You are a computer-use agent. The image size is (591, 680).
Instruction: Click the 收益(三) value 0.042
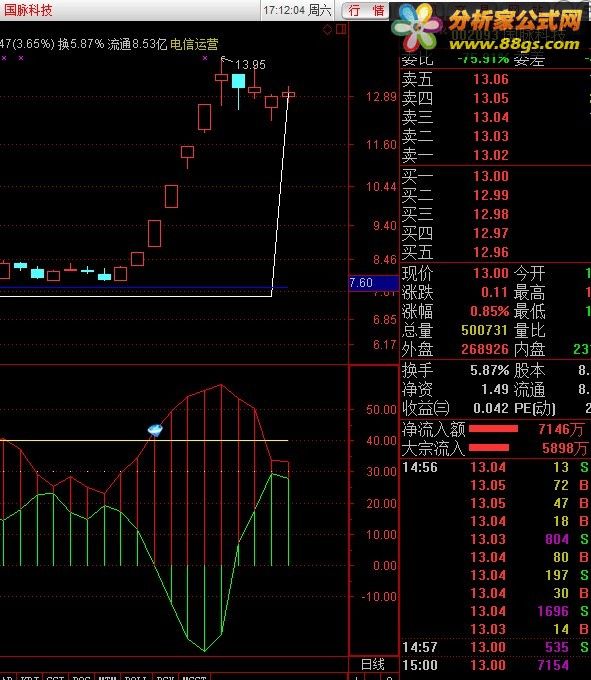pyautogui.click(x=490, y=409)
